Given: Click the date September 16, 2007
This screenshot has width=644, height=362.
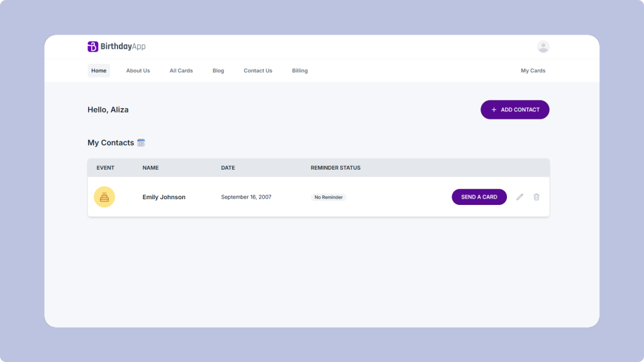Looking at the screenshot, I should click(246, 197).
